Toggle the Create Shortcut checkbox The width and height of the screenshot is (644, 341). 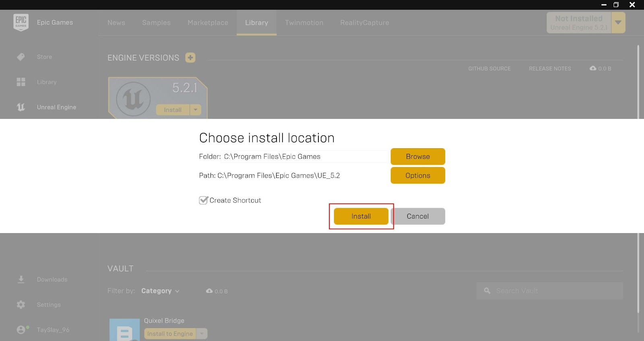pos(204,200)
